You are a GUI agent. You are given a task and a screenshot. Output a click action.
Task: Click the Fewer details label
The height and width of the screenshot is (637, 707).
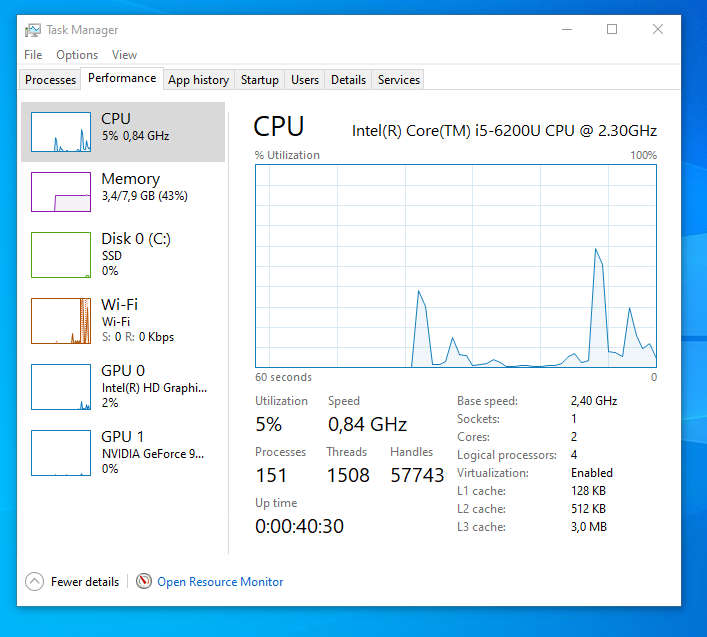point(85,582)
